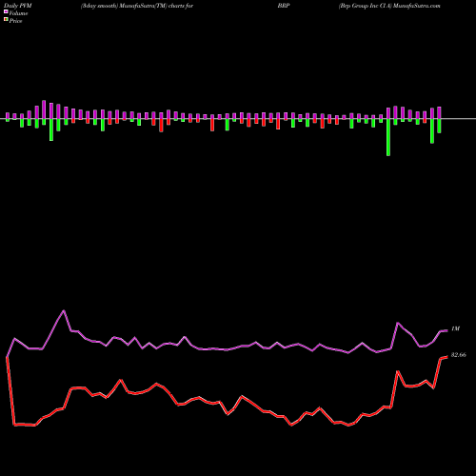Click the Price legend swatch
This screenshot has width=476, height=476.
6,20
